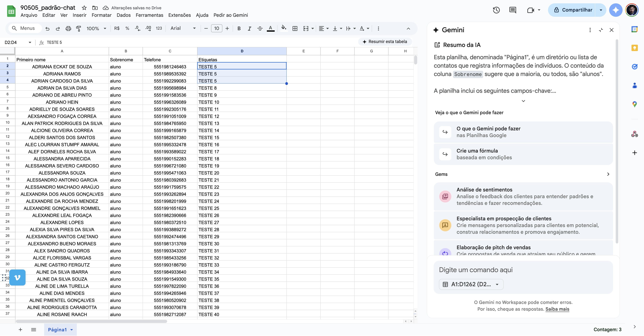Click the Redo arrow icon
Image resolution: width=644 pixels, height=336 pixels.
58,28
